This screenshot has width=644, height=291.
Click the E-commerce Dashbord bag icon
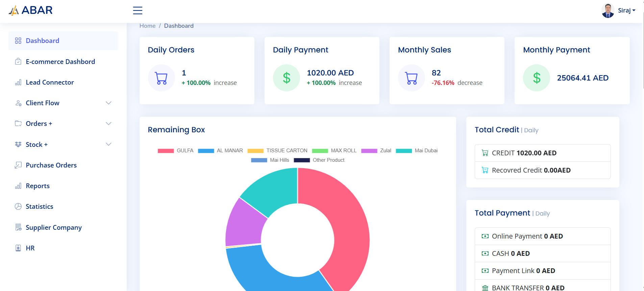18,62
